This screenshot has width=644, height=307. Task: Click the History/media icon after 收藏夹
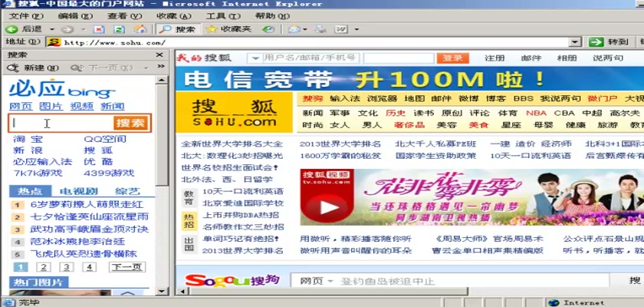[x=268, y=29]
